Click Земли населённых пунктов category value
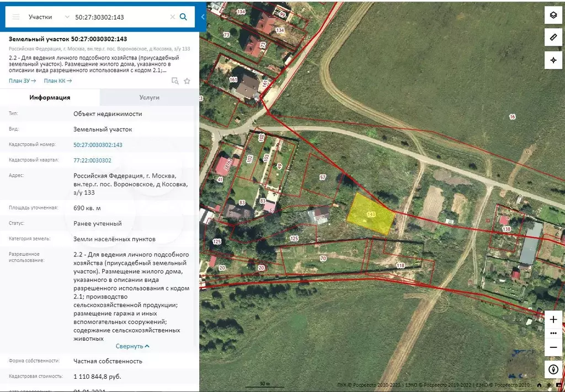The width and height of the screenshot is (565, 392). (115, 239)
